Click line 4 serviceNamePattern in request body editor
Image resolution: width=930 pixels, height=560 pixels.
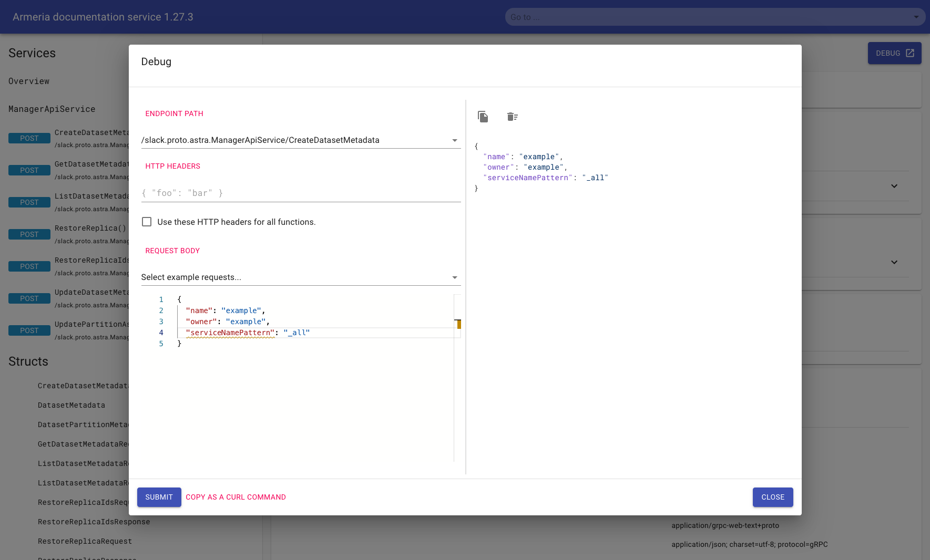[x=230, y=333]
